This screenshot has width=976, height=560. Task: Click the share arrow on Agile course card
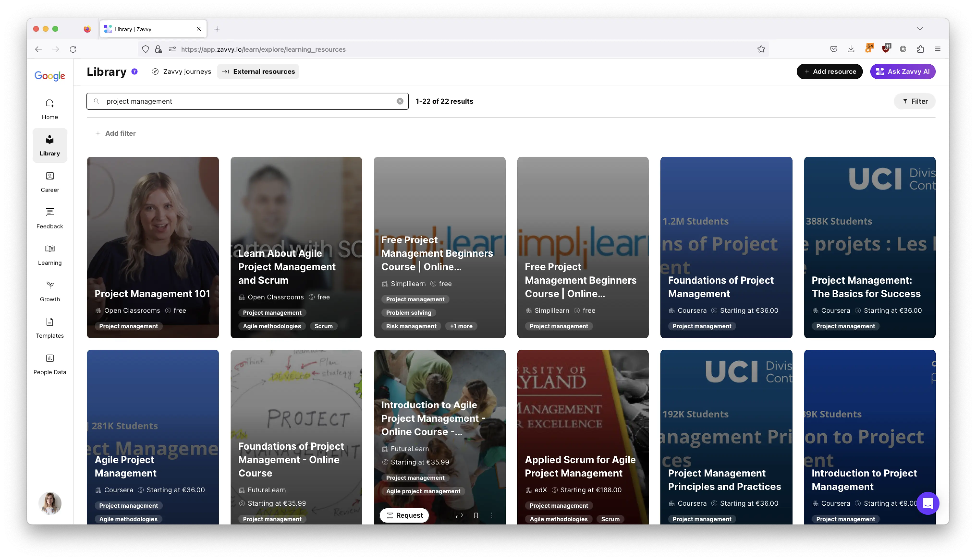(x=459, y=515)
